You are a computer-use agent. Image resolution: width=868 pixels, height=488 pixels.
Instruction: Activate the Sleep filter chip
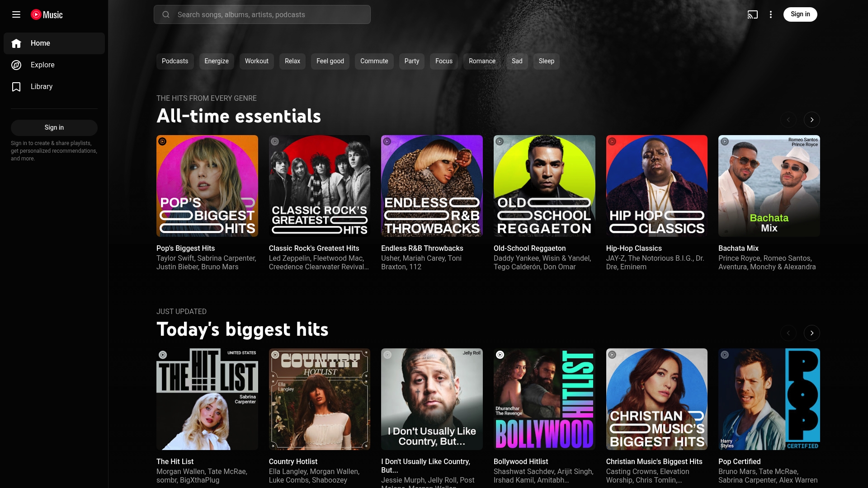(x=546, y=61)
